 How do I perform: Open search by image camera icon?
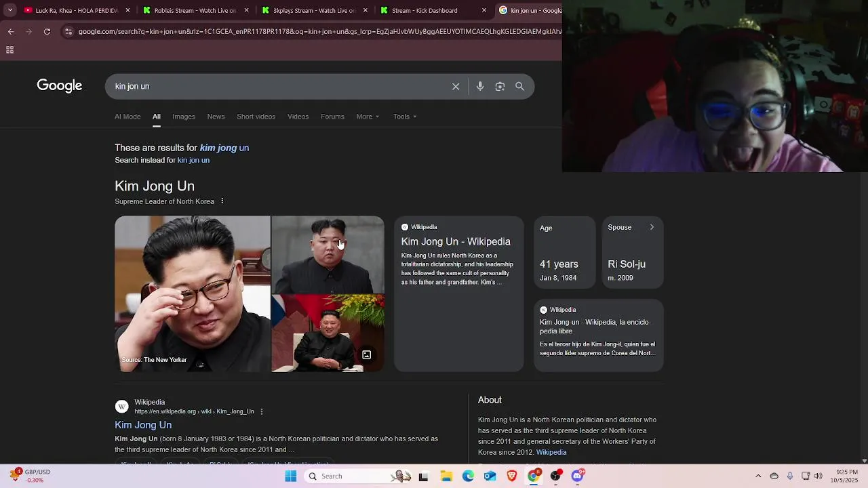point(500,86)
